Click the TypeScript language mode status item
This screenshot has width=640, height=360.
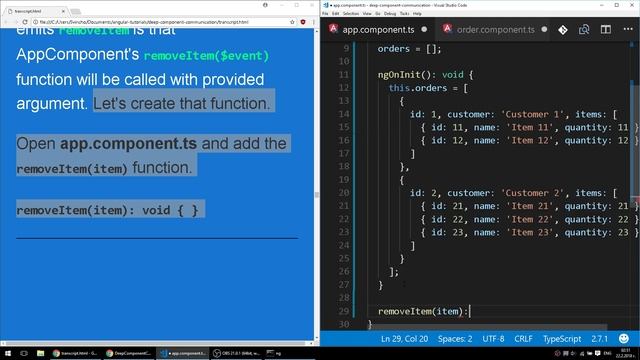click(562, 339)
